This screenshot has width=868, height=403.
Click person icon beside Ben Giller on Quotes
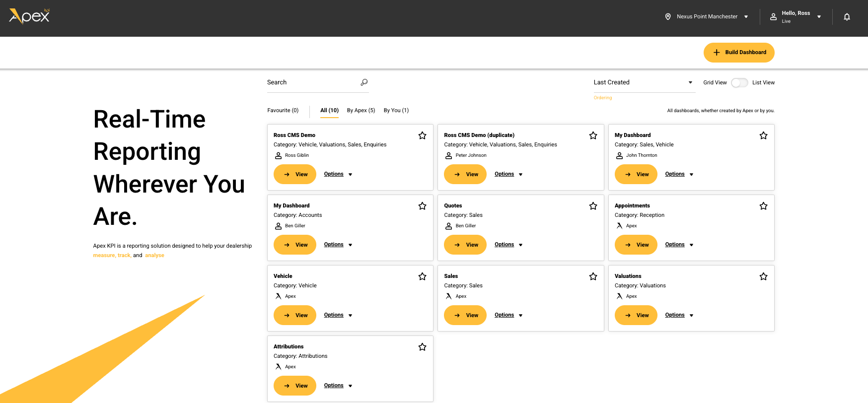pyautogui.click(x=449, y=226)
